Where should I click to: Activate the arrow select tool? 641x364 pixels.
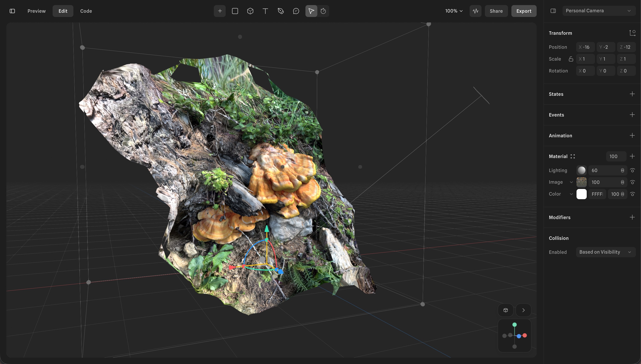tap(311, 11)
